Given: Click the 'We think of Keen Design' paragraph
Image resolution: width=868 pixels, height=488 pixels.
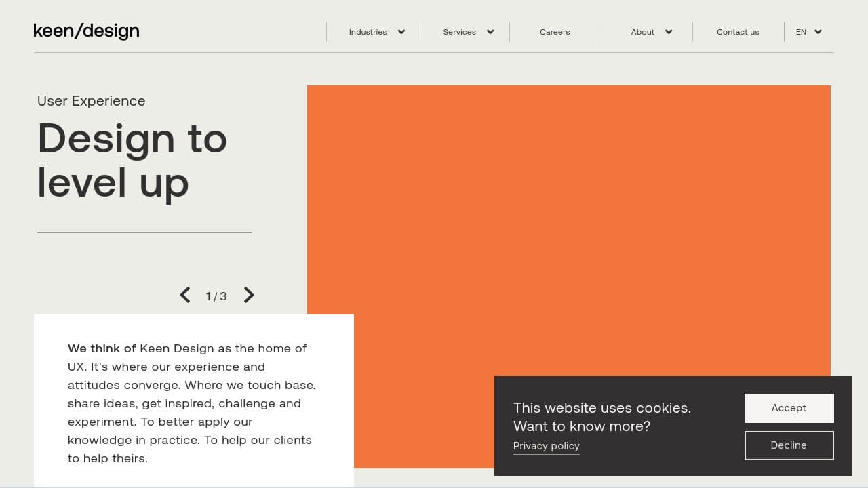Looking at the screenshot, I should coord(192,403).
